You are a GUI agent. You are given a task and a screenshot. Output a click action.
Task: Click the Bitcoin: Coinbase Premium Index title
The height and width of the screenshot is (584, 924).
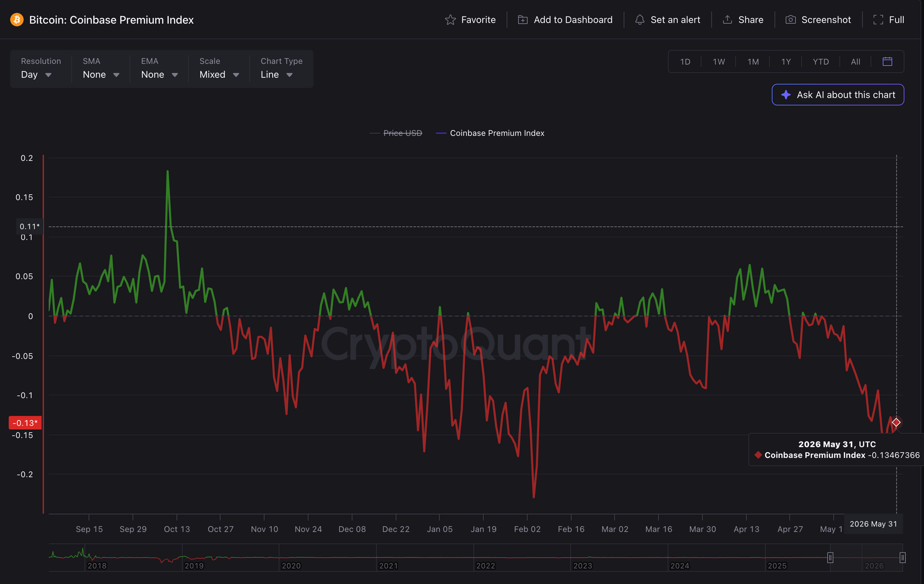click(x=111, y=20)
